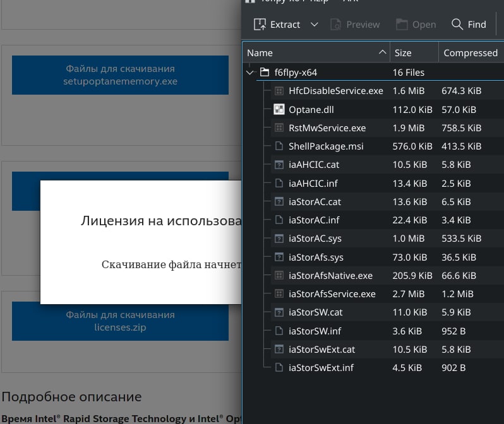The width and height of the screenshot is (504, 424).
Task: Select the iaStorAC.cat file icon
Action: 279,202
